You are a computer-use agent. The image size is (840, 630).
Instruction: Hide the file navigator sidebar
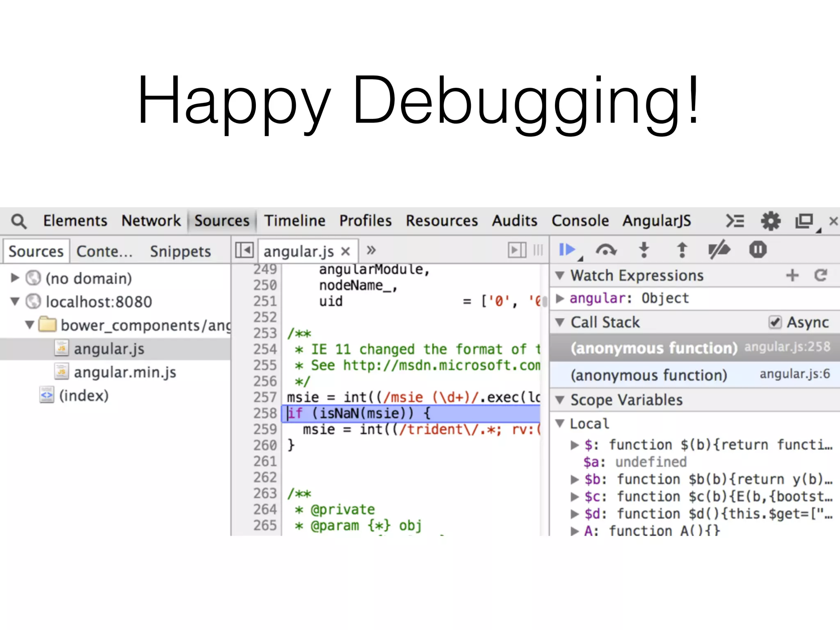(x=244, y=250)
